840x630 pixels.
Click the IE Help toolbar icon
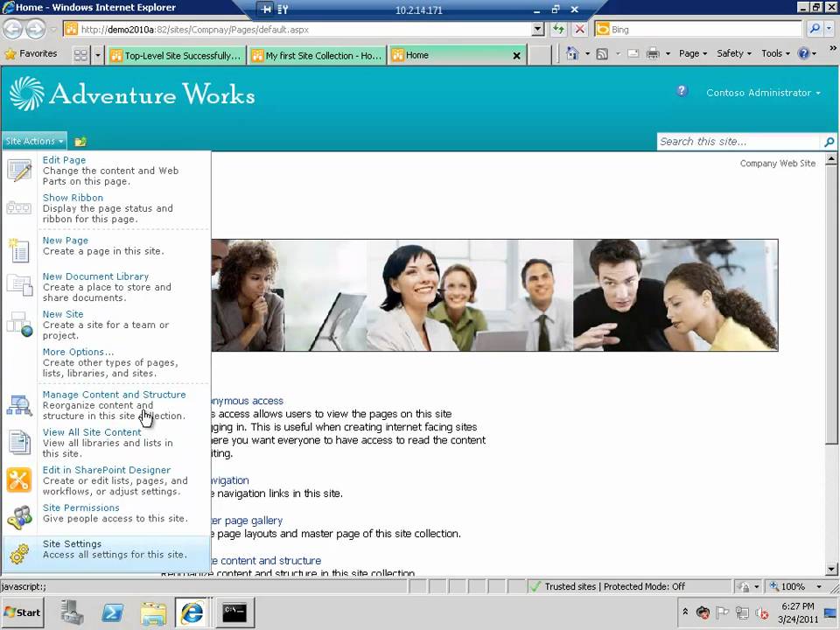[x=803, y=53]
